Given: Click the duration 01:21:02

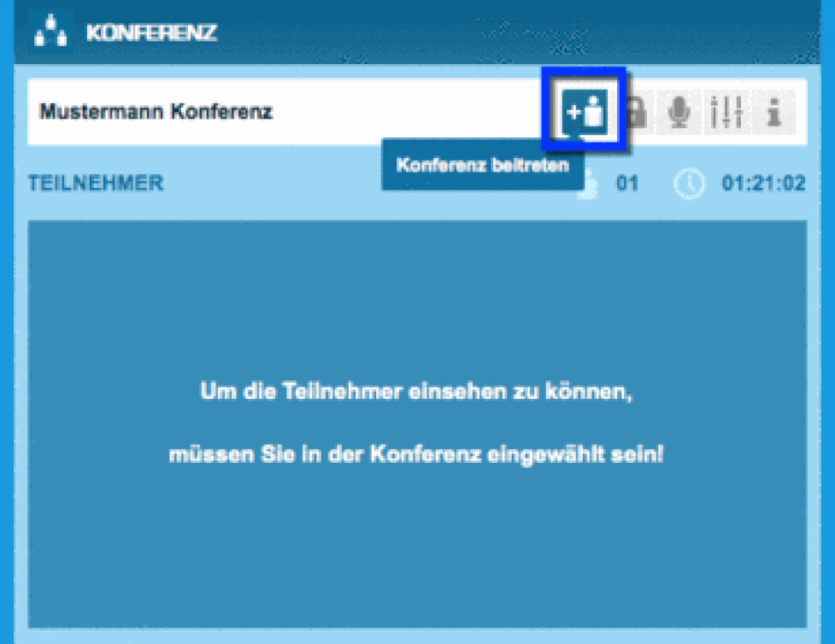Looking at the screenshot, I should (x=764, y=184).
